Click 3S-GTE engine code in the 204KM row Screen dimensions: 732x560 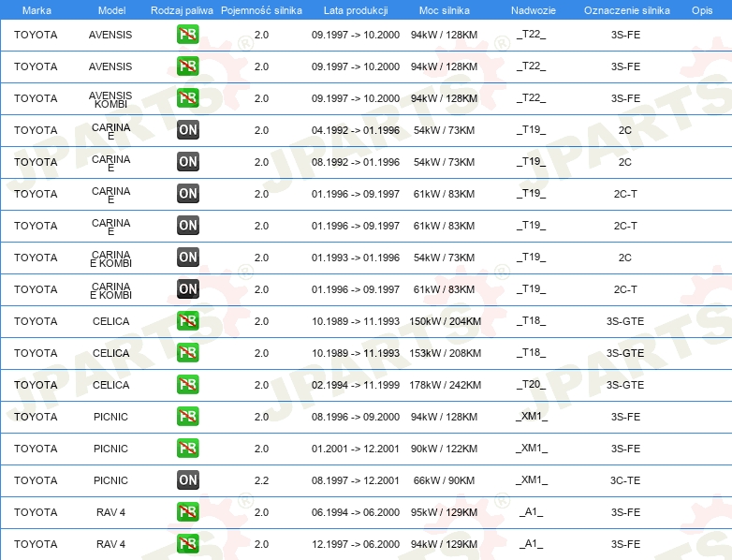click(x=625, y=321)
